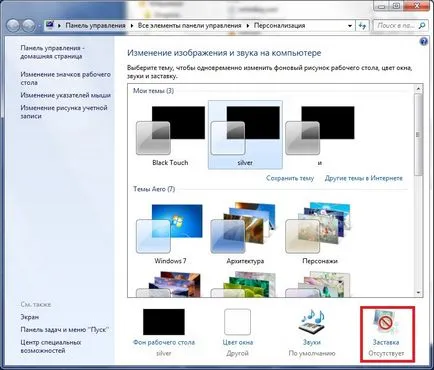The width and height of the screenshot is (434, 370).
Task: Click the Forward navigation arrow button
Action: click(x=29, y=26)
